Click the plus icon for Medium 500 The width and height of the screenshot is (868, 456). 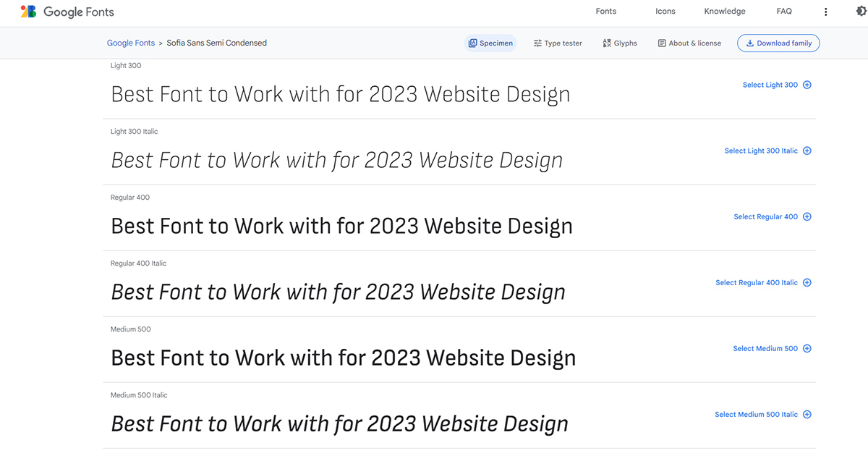coord(807,348)
